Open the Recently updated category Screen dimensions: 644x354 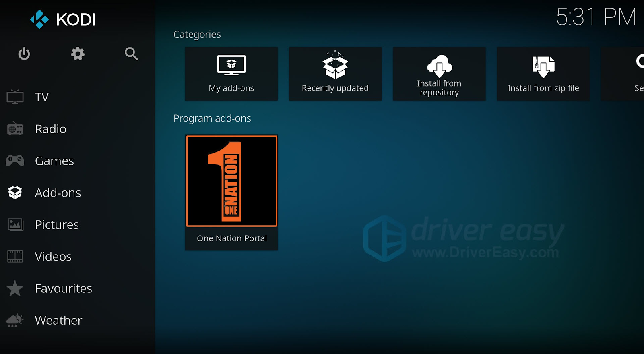tap(335, 74)
